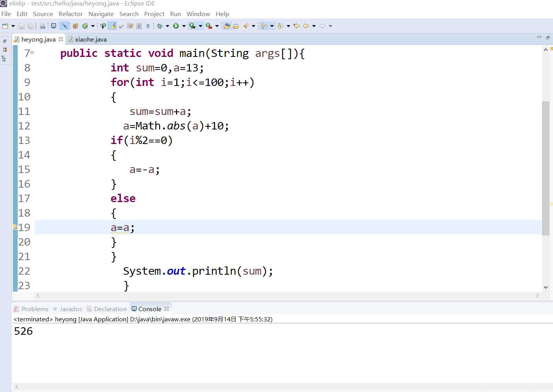
Task: Switch to the Problems view tab
Action: (31, 309)
